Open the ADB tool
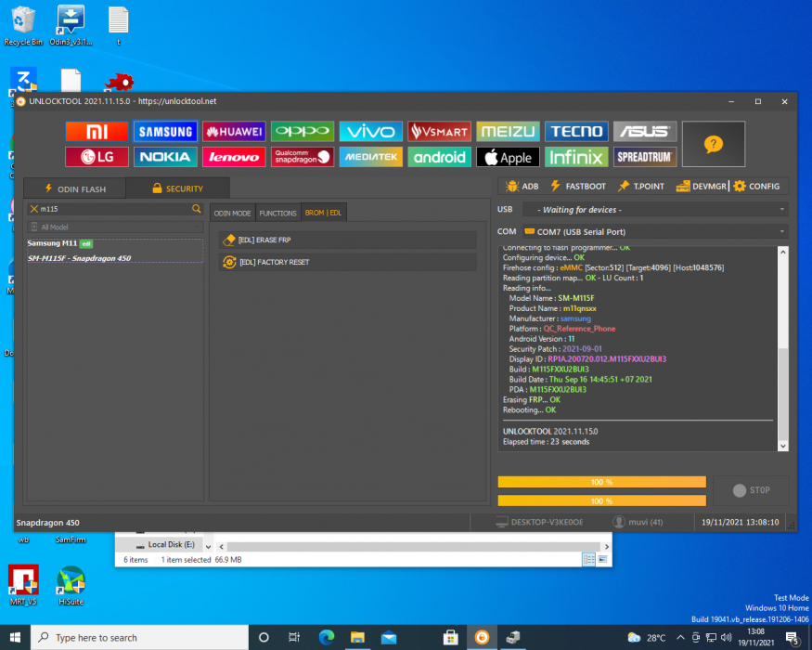 522,186
